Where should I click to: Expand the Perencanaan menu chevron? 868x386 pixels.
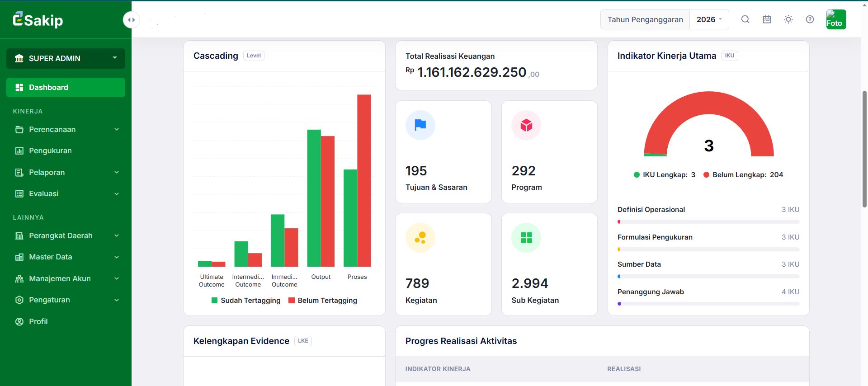(117, 129)
